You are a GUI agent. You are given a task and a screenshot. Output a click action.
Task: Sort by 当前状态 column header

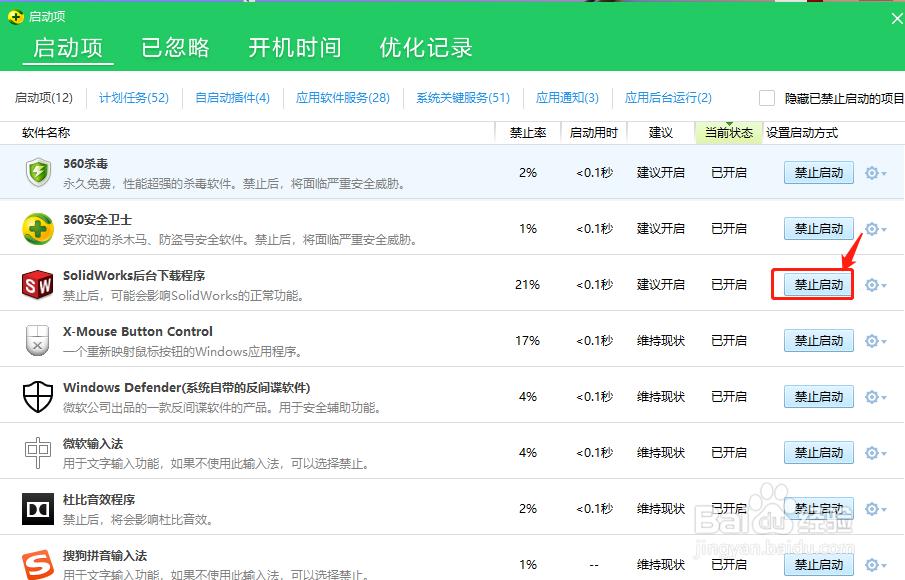point(729,133)
